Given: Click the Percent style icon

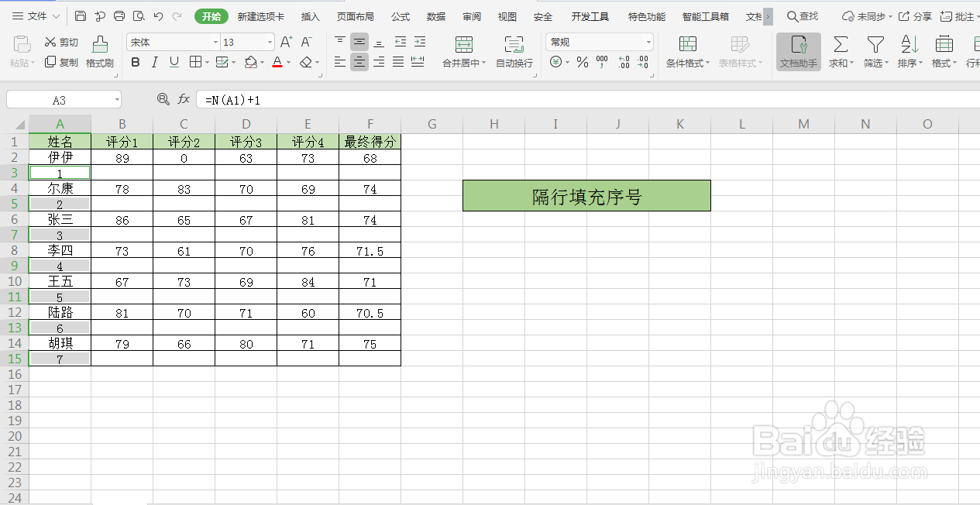Looking at the screenshot, I should (582, 63).
